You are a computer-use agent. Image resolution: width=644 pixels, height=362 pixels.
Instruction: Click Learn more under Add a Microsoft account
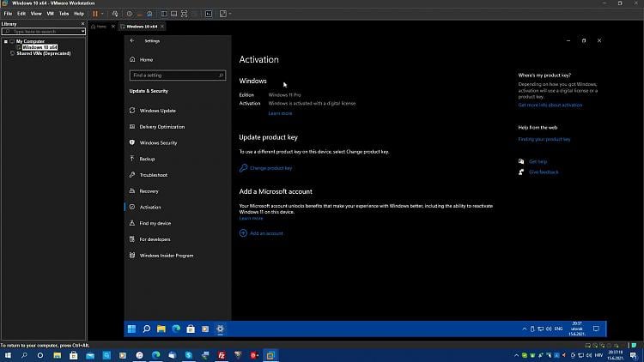(x=251, y=219)
